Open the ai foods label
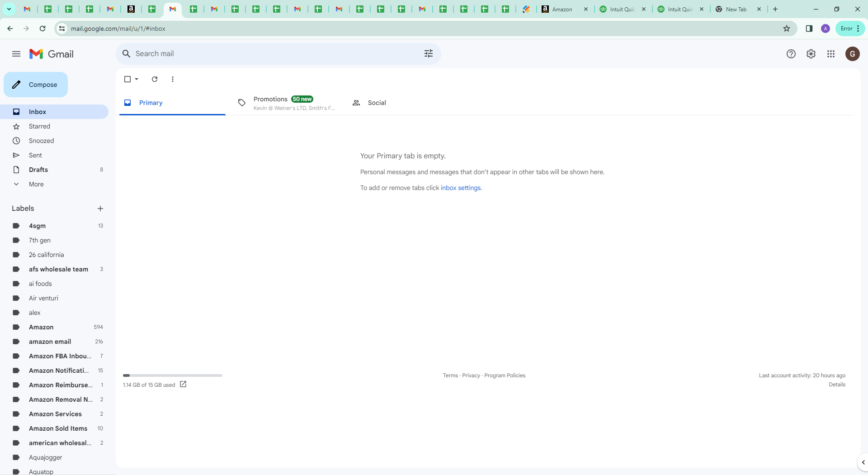The height and width of the screenshot is (475, 868). point(54,284)
